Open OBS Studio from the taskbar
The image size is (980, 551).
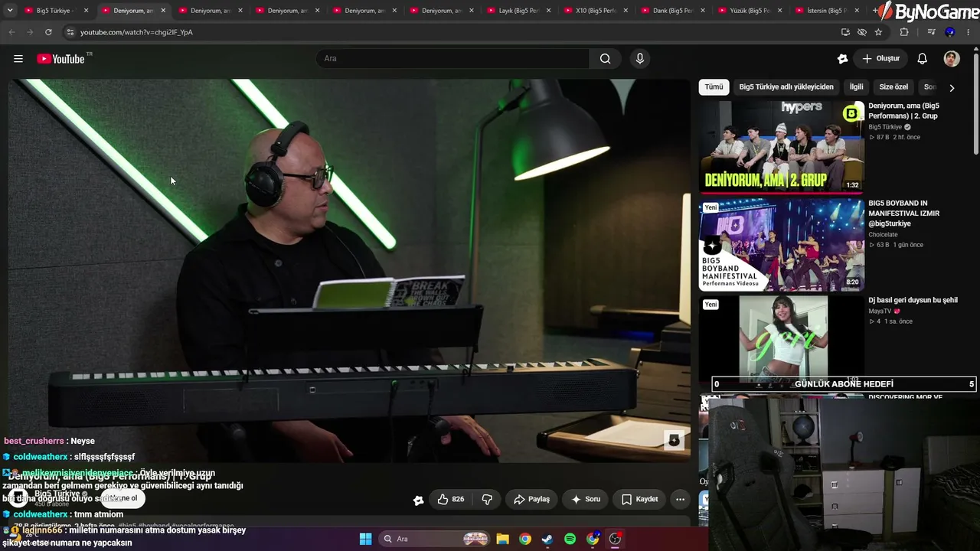tap(615, 539)
